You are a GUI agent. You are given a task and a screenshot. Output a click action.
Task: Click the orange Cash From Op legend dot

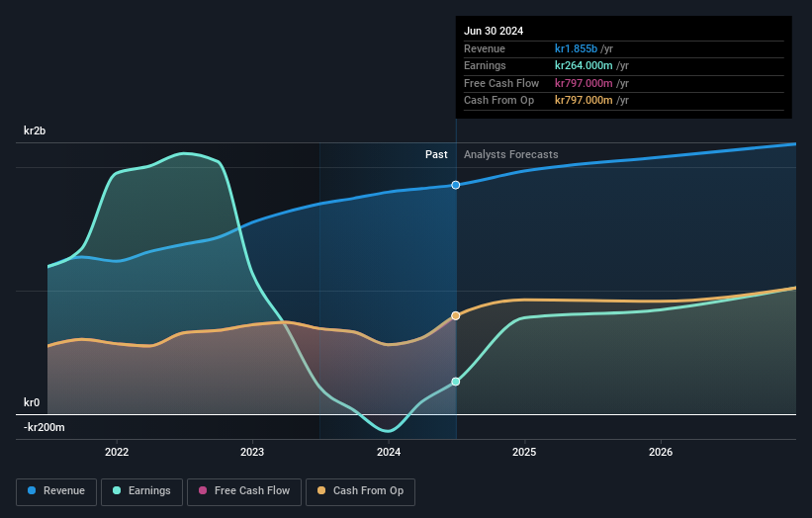tap(321, 490)
